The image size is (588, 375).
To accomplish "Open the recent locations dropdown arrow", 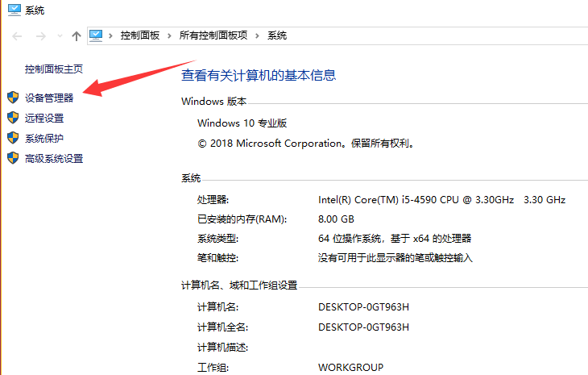I will 59,36.
